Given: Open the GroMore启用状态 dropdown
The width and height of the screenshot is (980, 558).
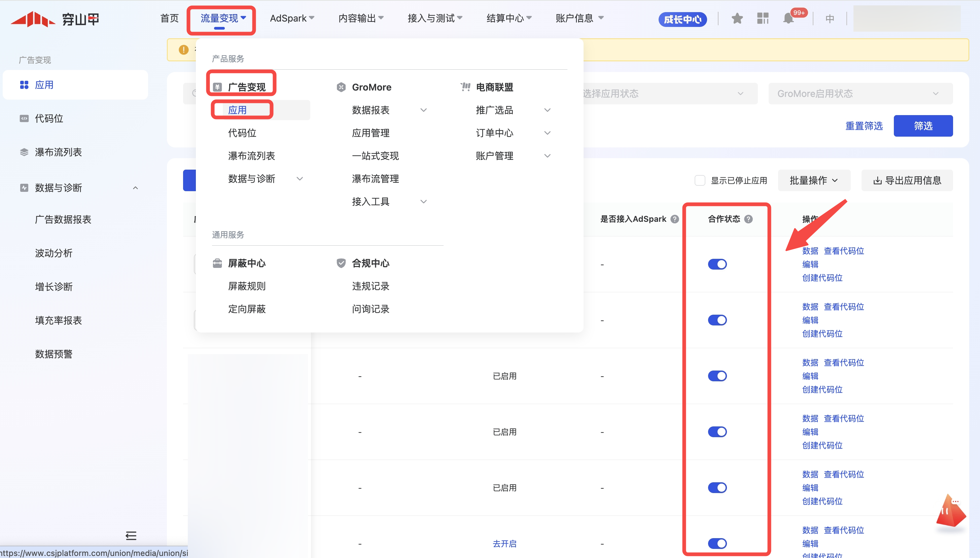Looking at the screenshot, I should coord(860,94).
